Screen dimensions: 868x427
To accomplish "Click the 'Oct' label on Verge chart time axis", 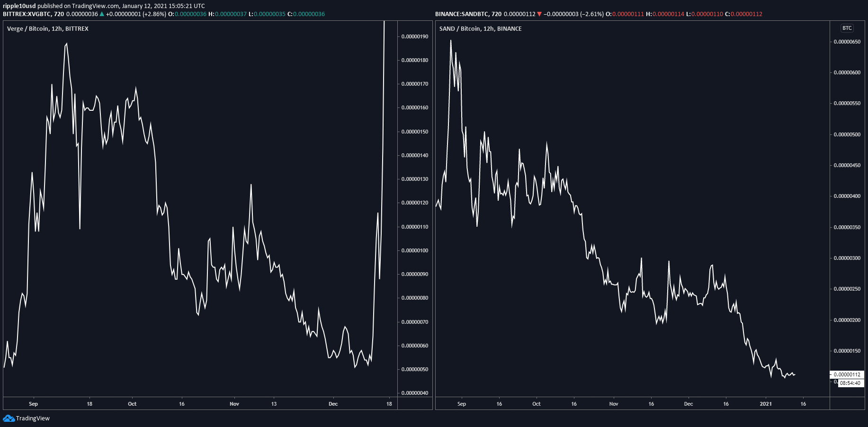I will [132, 404].
